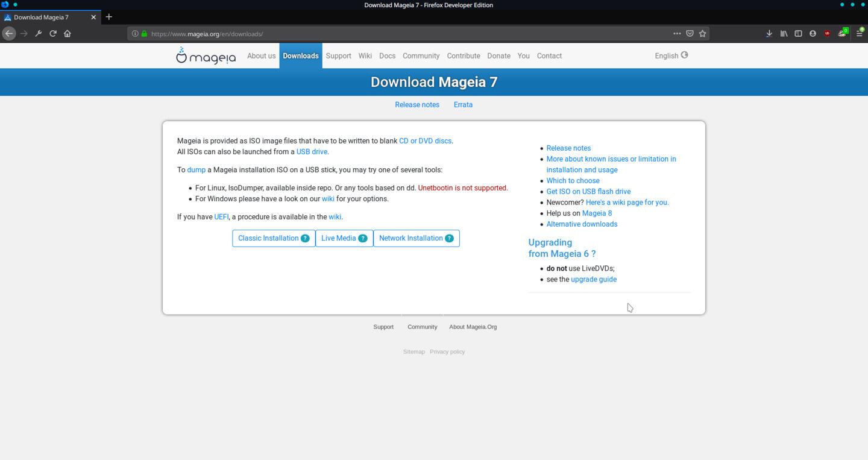
Task: Show site information icon in address bar
Action: click(135, 34)
